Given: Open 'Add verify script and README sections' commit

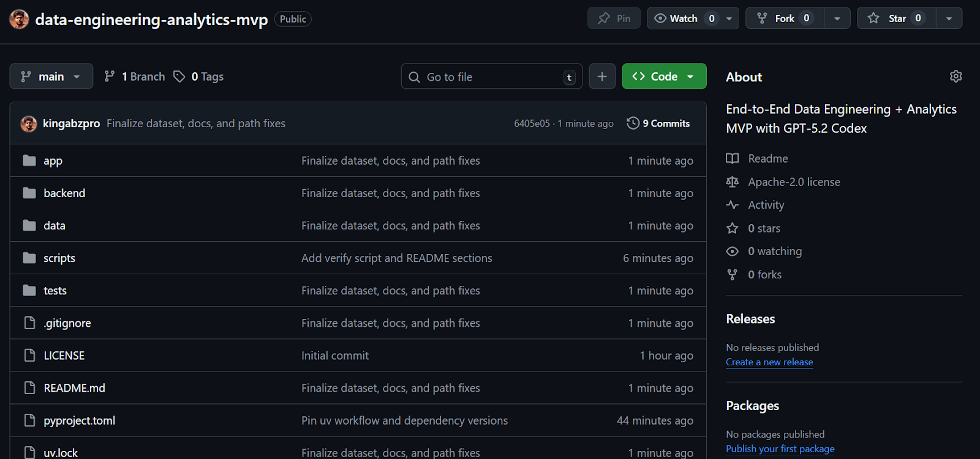Looking at the screenshot, I should click(397, 258).
